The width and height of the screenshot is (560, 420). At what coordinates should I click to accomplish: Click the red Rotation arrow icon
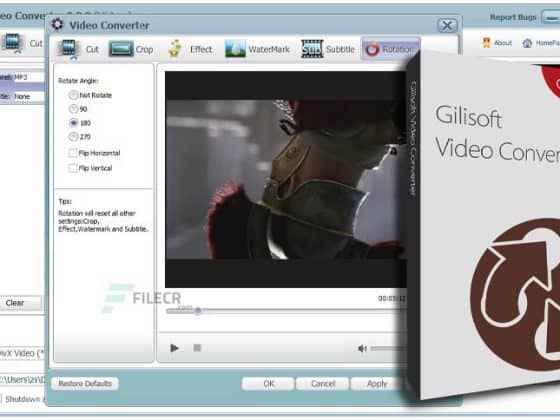click(x=372, y=49)
